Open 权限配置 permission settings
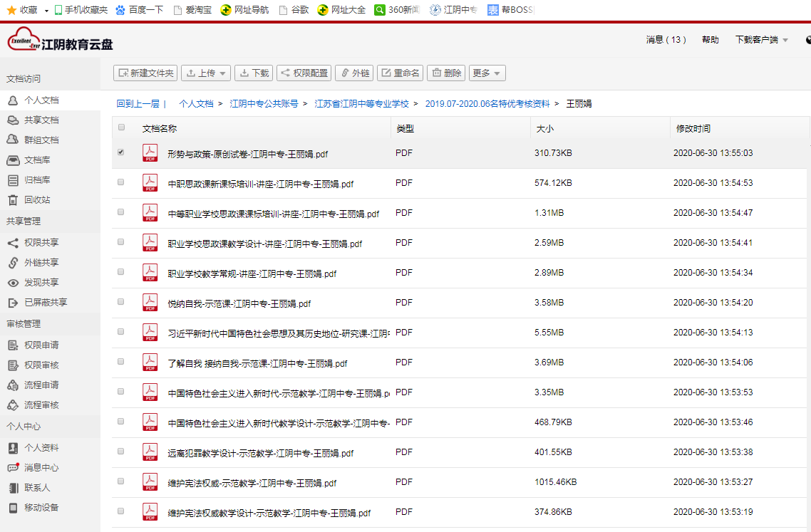811x532 pixels. click(285, 73)
